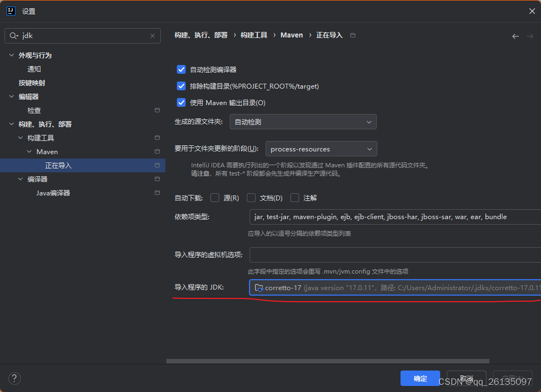Click the 构建、执行、部署 tree label
Screen dimensions: 541x392
click(x=45, y=124)
